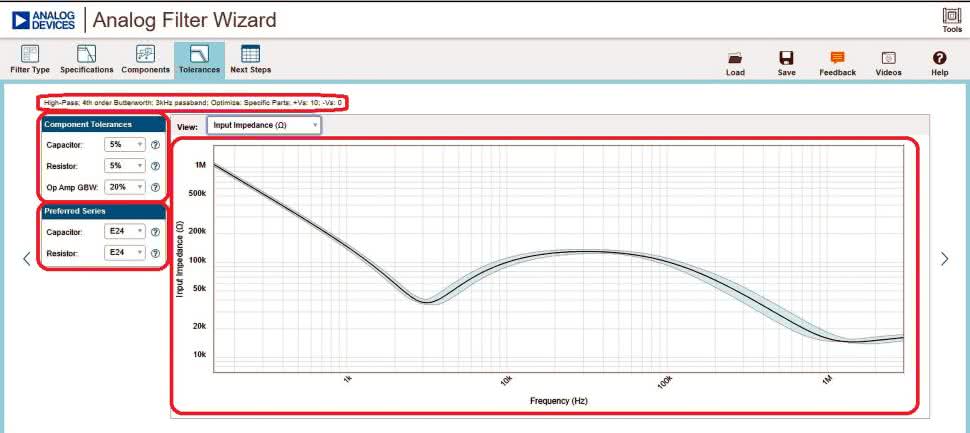The height and width of the screenshot is (433, 970).
Task: Open the Capacitor preferred series E24 dropdown
Action: 125,232
